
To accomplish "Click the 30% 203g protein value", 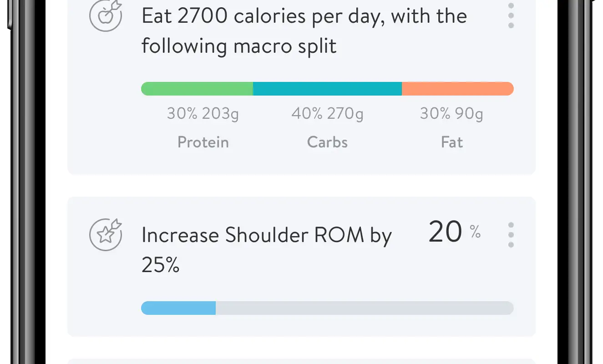I will [x=203, y=114].
